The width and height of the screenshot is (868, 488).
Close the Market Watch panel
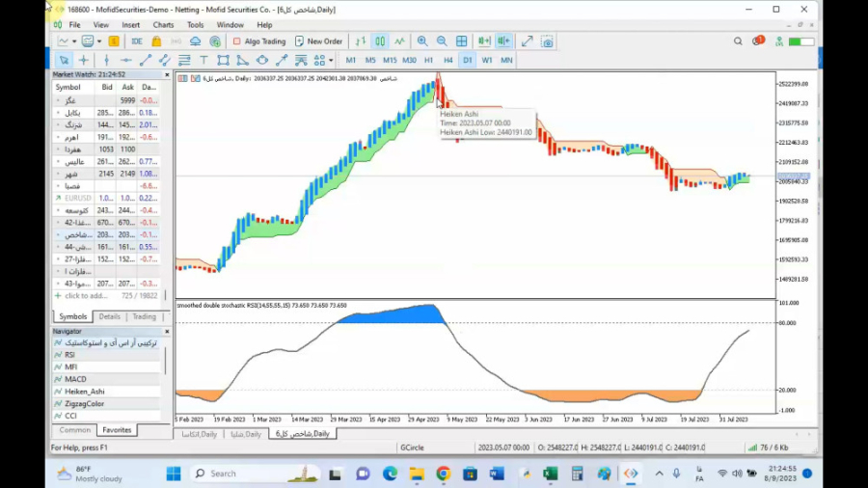pos(167,74)
